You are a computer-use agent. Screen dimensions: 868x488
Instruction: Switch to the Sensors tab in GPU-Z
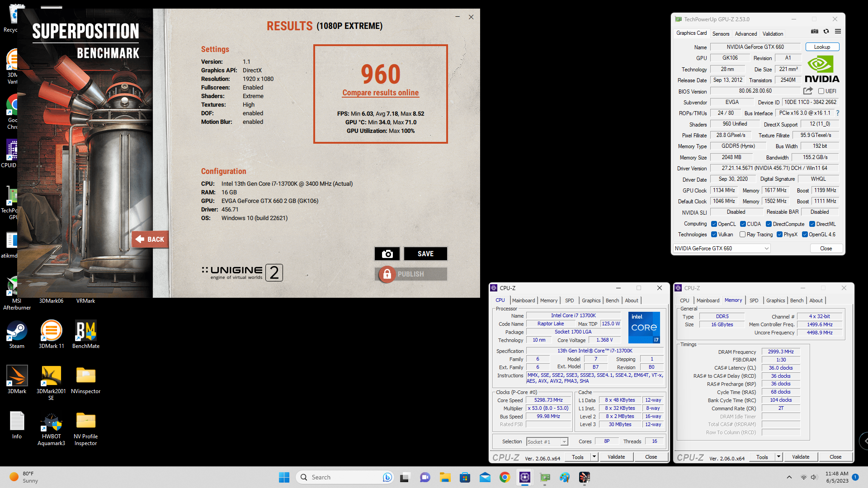tap(721, 34)
